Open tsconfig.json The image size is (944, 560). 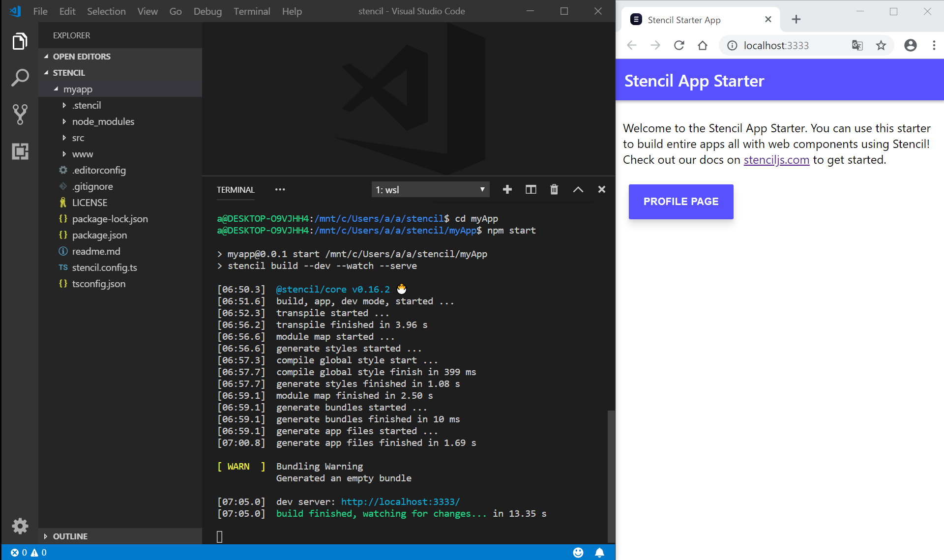pyautogui.click(x=120, y=284)
